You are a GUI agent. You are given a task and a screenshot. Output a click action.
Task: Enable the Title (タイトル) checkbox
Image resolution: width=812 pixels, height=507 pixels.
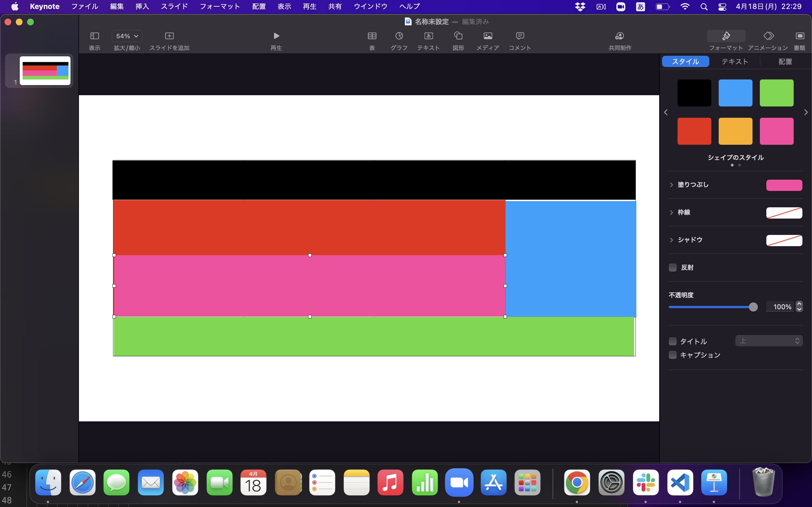pyautogui.click(x=673, y=341)
